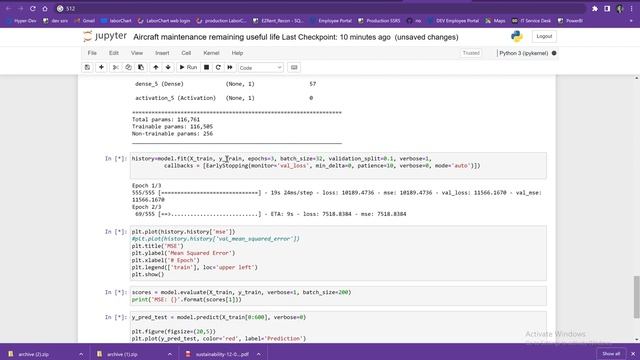This screenshot has width=640, height=360.
Task: Click the browser address bar
Action: coord(320,8)
